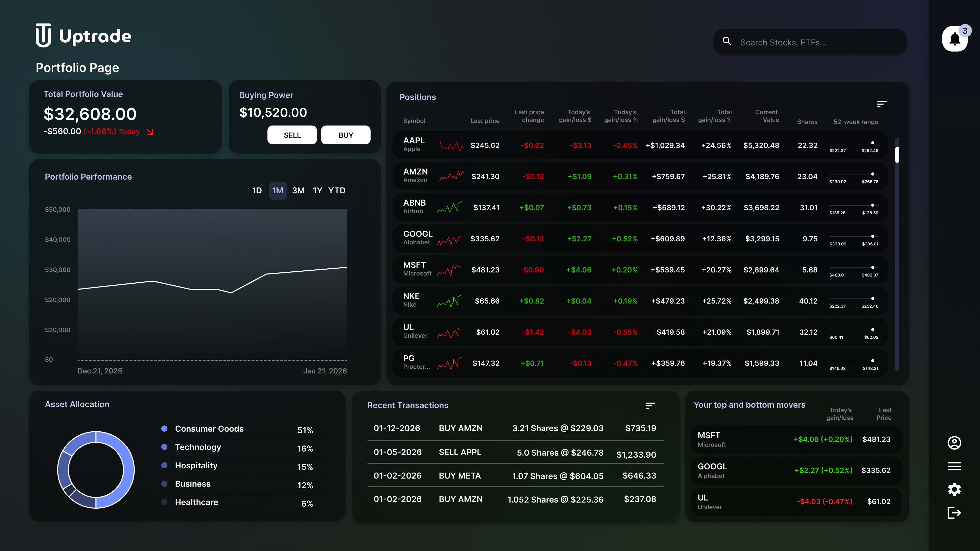Select the YTD time range

tap(337, 191)
